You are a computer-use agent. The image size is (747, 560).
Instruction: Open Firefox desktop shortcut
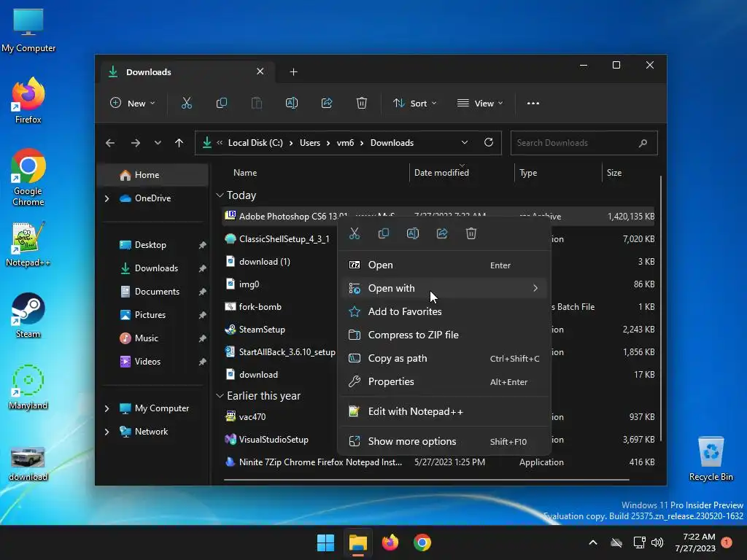click(28, 101)
